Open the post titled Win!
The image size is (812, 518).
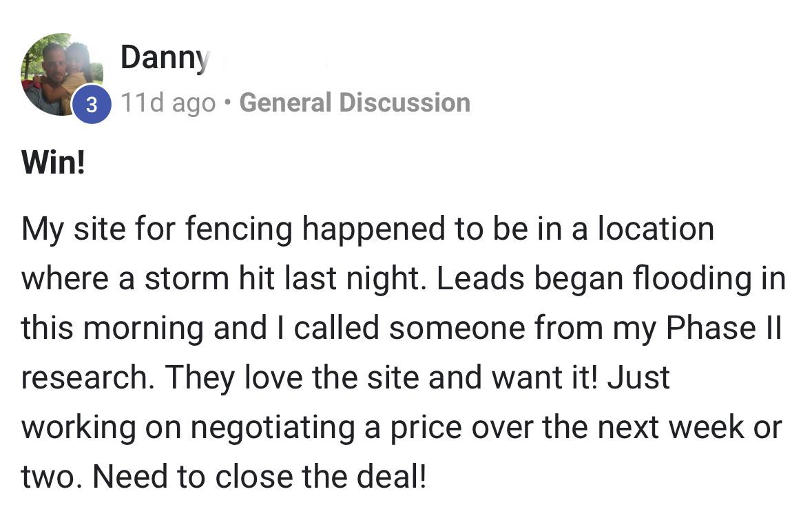[53, 165]
